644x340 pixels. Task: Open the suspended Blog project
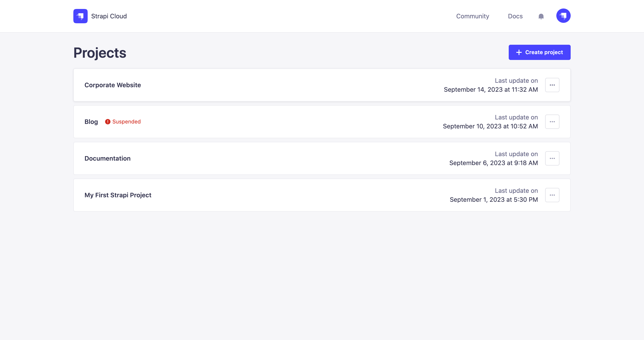[x=91, y=121]
